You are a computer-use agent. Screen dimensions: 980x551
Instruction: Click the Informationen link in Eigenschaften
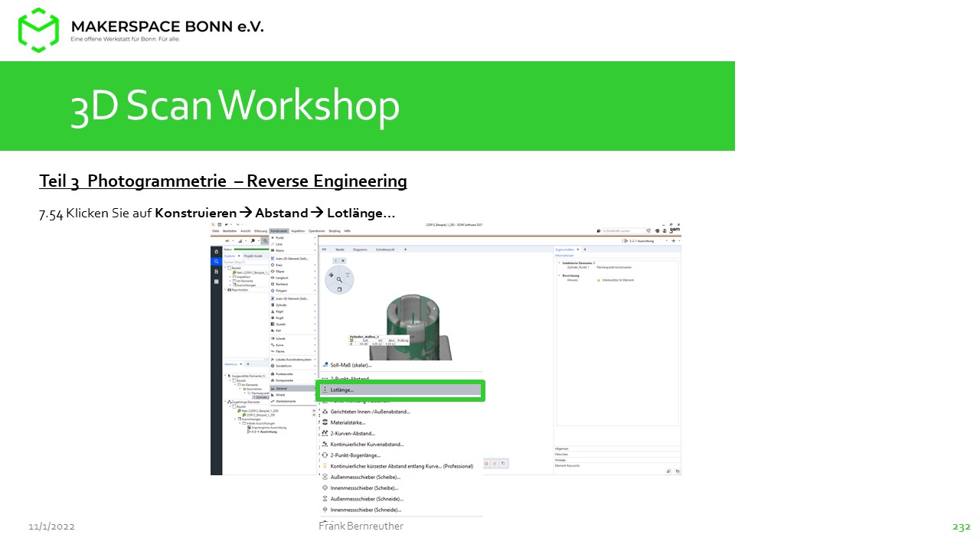(564, 256)
